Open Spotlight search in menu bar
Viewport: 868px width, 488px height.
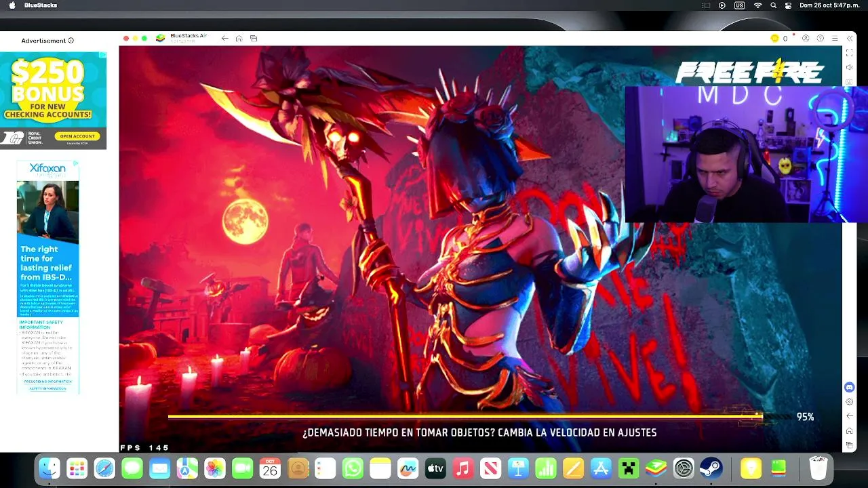tap(773, 5)
